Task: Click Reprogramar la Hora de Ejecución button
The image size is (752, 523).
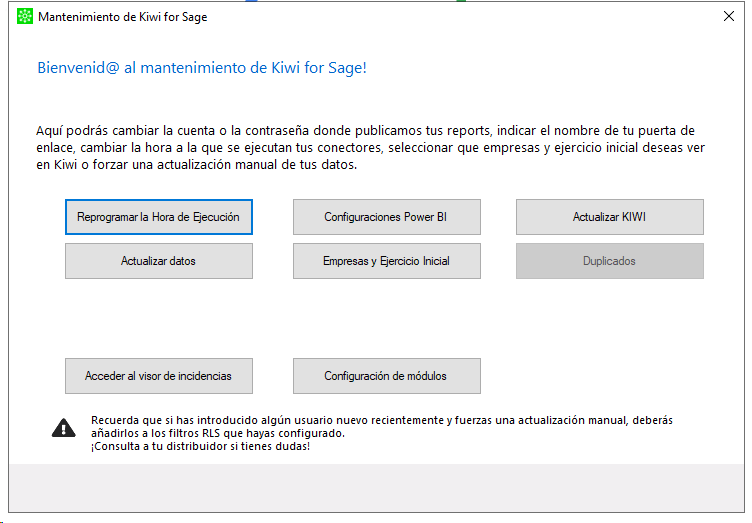Action: (x=159, y=217)
